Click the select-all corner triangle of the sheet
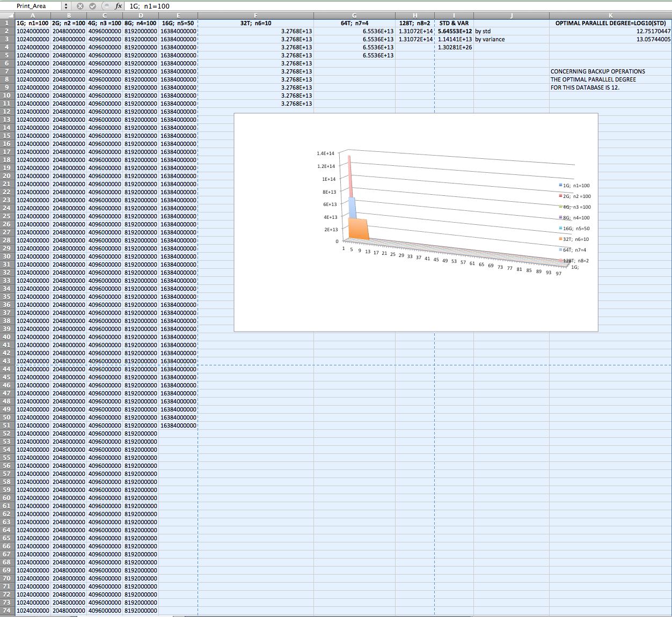 tap(8, 16)
